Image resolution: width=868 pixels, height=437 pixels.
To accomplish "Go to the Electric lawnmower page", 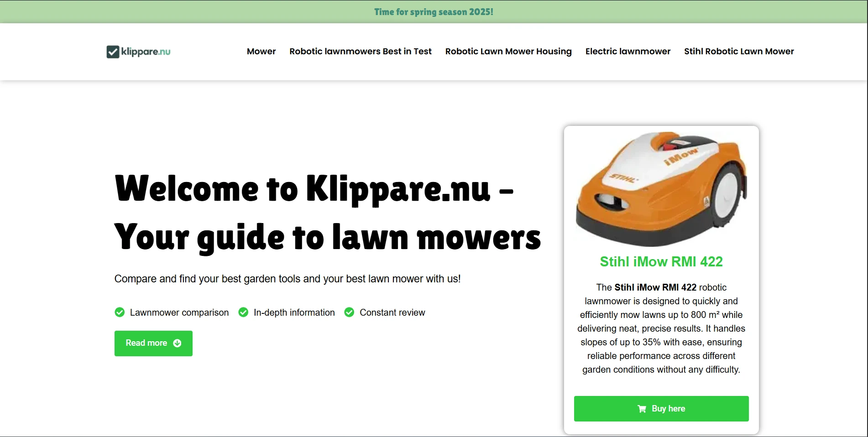I will (628, 52).
